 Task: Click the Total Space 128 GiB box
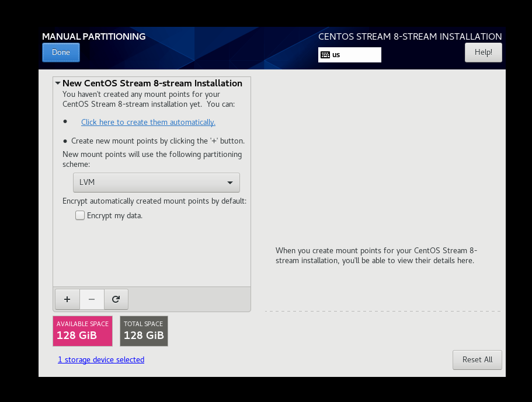(144, 331)
